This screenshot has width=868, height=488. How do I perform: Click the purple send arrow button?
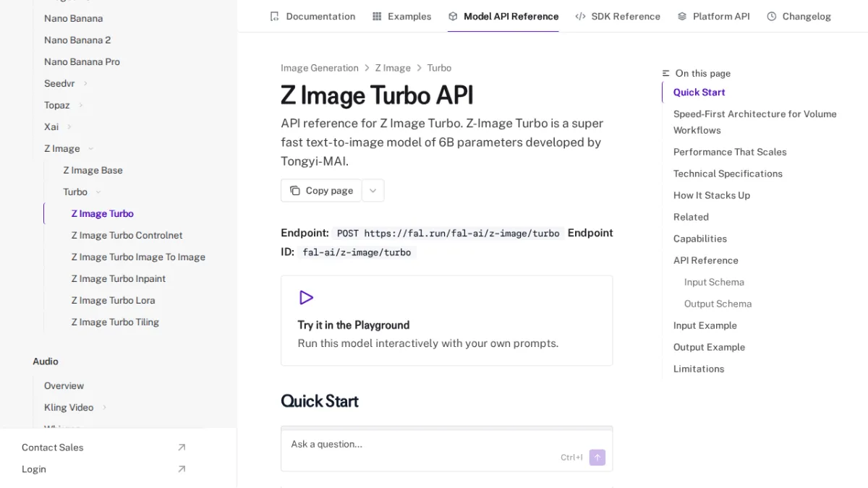coord(597,458)
